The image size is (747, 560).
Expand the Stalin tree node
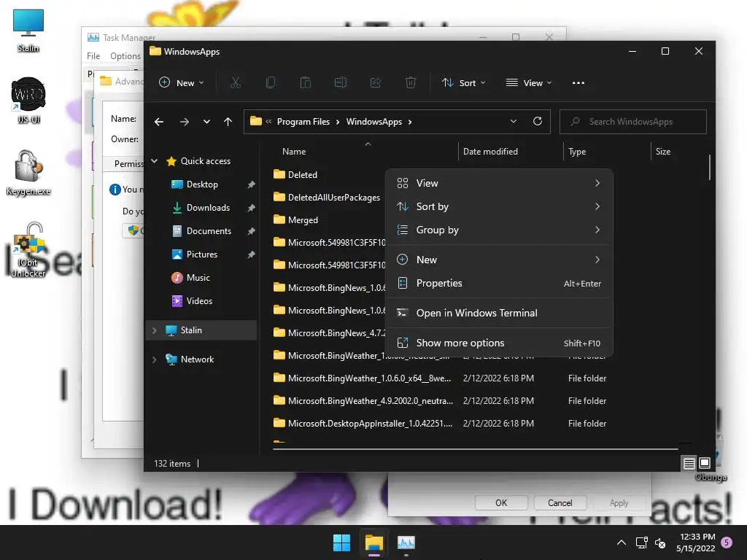click(x=155, y=330)
